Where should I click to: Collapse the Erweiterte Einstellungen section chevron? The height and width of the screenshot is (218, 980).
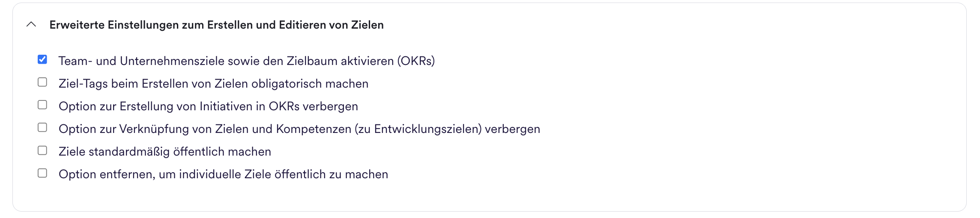pos(31,25)
